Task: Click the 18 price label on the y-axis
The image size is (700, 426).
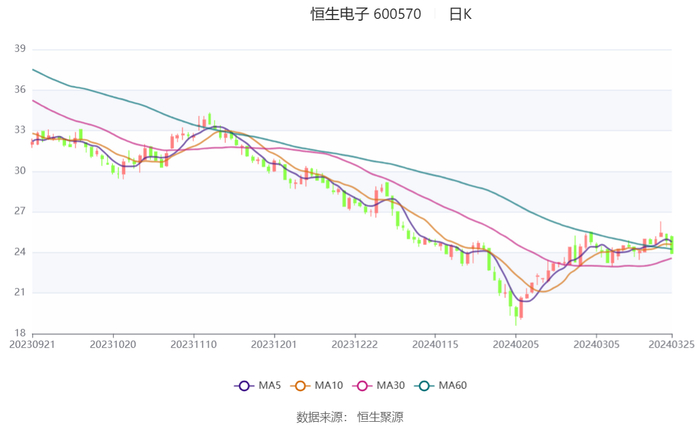Action: point(19,334)
